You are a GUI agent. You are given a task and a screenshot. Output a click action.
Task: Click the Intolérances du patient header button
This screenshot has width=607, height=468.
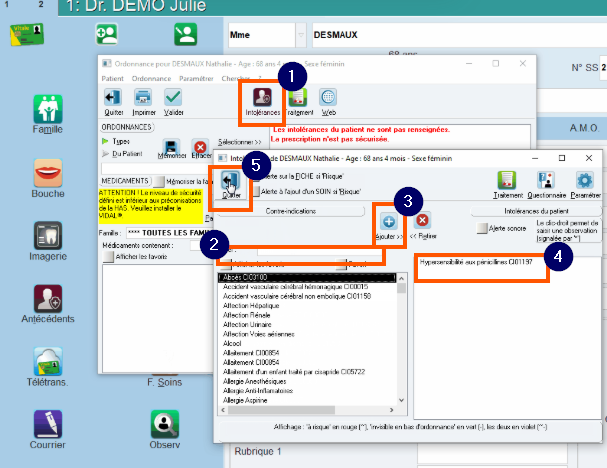(x=536, y=211)
